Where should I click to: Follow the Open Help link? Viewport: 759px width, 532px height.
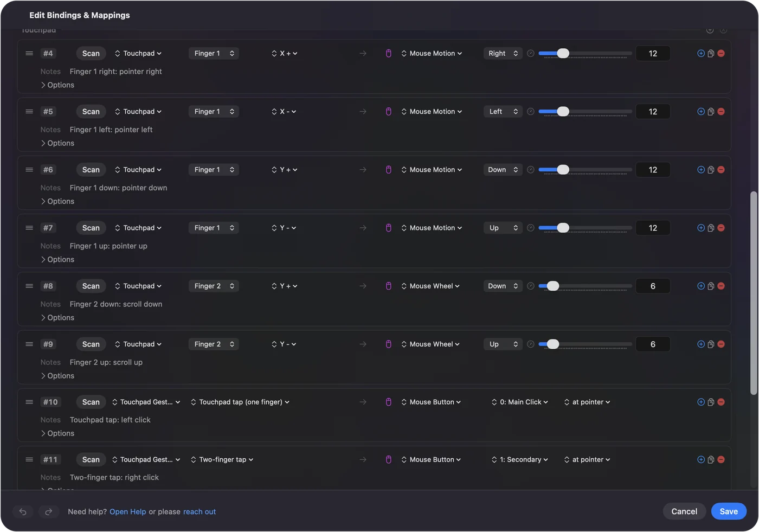[x=128, y=512]
